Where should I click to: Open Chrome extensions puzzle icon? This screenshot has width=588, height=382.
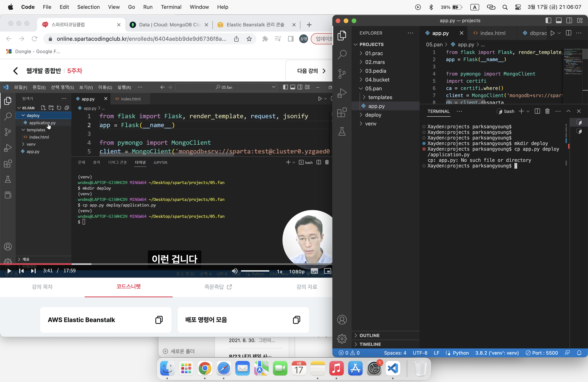click(x=265, y=39)
